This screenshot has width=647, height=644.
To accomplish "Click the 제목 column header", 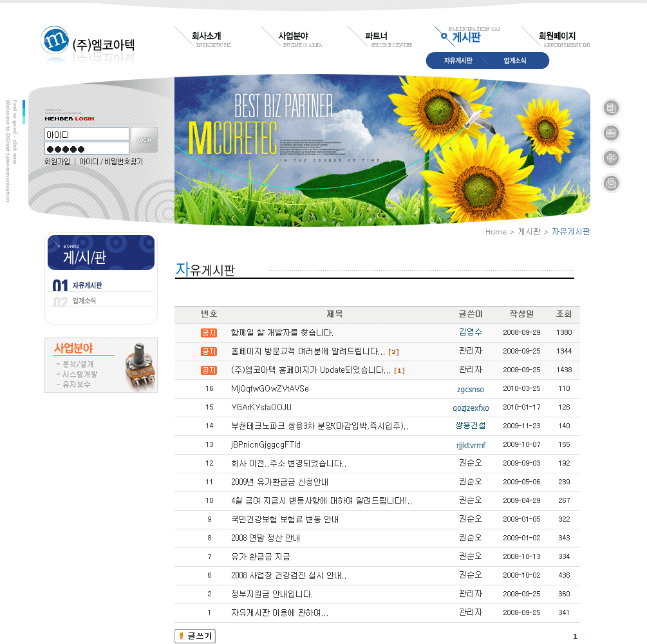I will point(335,314).
